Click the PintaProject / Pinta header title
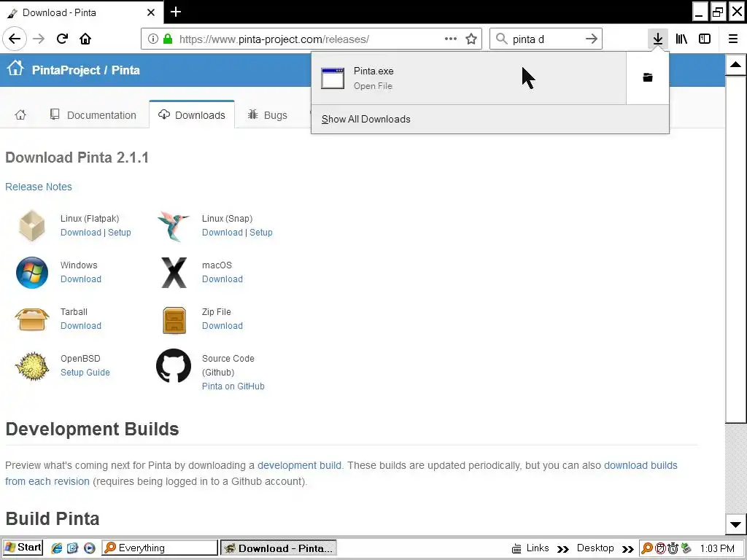 (86, 70)
